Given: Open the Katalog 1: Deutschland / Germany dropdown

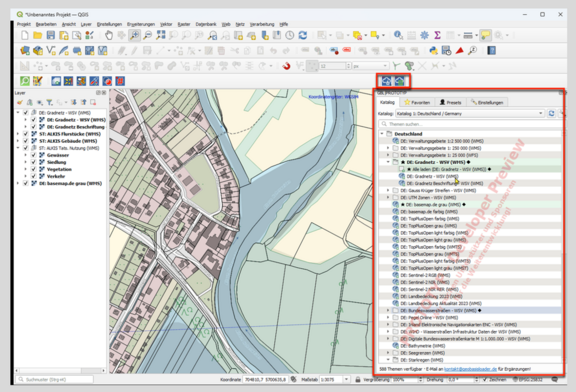Looking at the screenshot, I should click(469, 114).
